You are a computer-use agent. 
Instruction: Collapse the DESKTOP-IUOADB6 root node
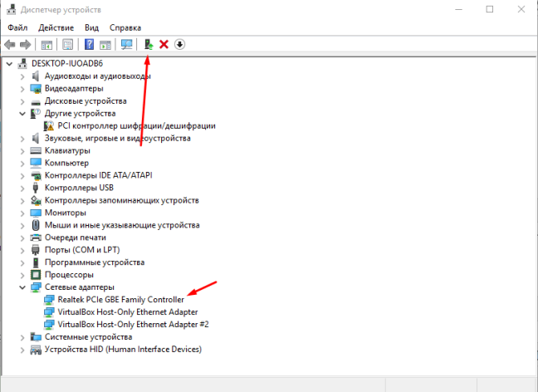coord(9,64)
